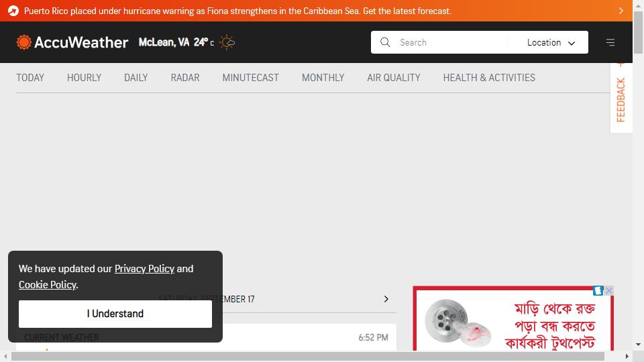Open the TODAY tab
Viewport: 644px width, 362px height.
point(30,78)
